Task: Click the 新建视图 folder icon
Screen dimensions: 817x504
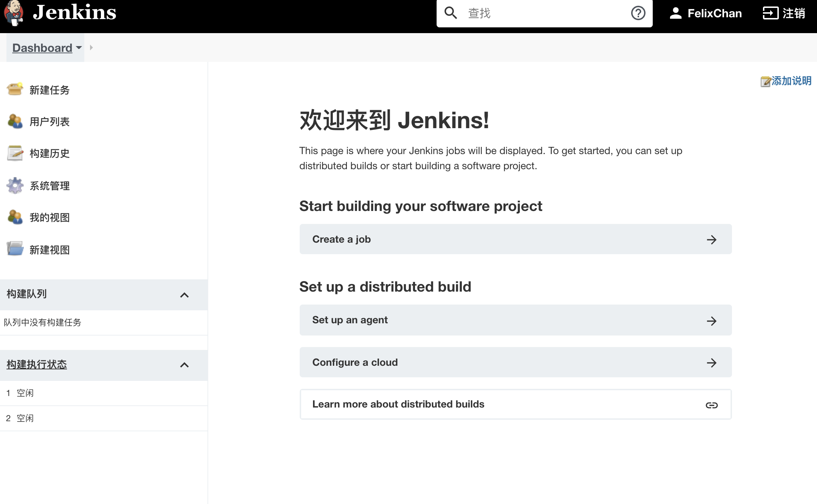Action: coord(15,249)
